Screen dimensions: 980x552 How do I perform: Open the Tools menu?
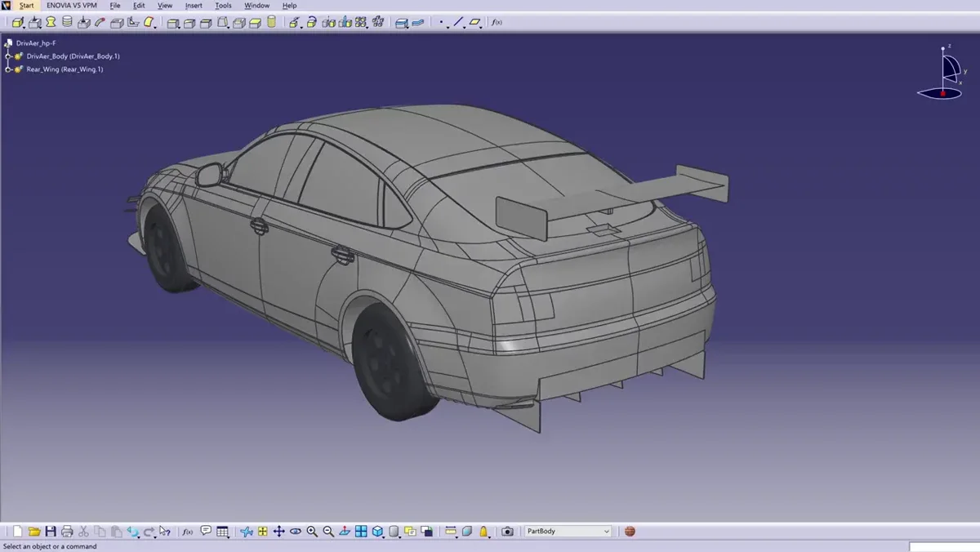[223, 6]
